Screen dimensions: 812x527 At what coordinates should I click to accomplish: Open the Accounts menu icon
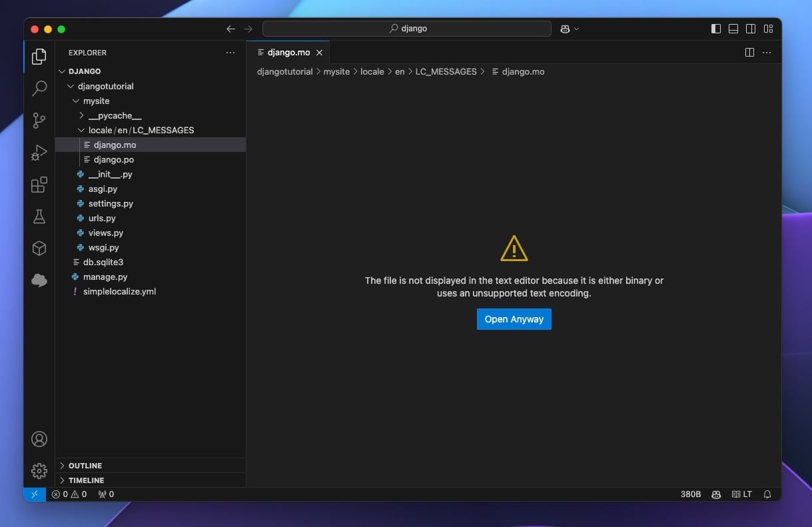[39, 439]
